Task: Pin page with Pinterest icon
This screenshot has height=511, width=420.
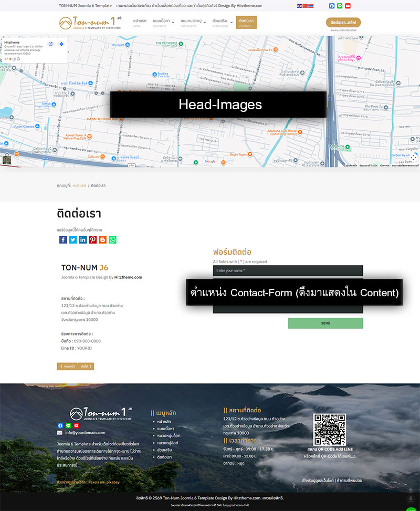Action: [93, 239]
